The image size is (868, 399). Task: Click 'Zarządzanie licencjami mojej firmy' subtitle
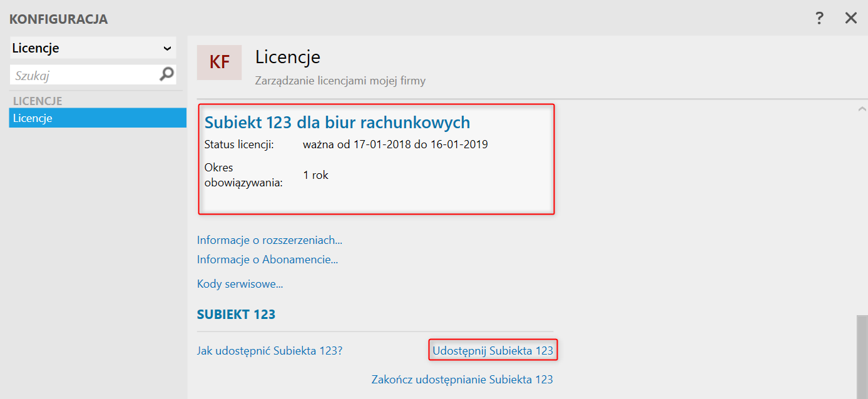click(340, 81)
